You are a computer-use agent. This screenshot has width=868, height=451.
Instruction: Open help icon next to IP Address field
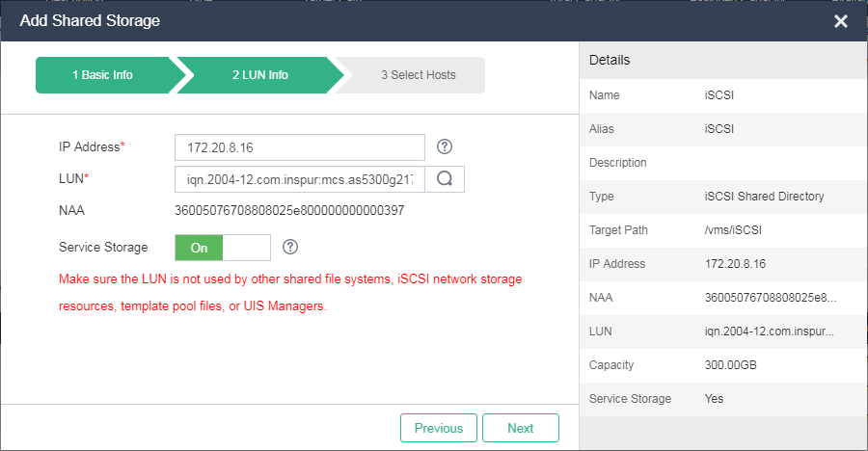[445, 146]
